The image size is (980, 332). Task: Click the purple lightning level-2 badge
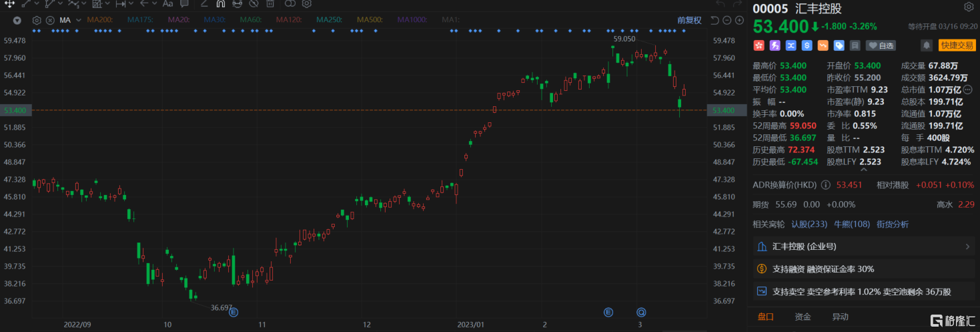tap(775, 45)
